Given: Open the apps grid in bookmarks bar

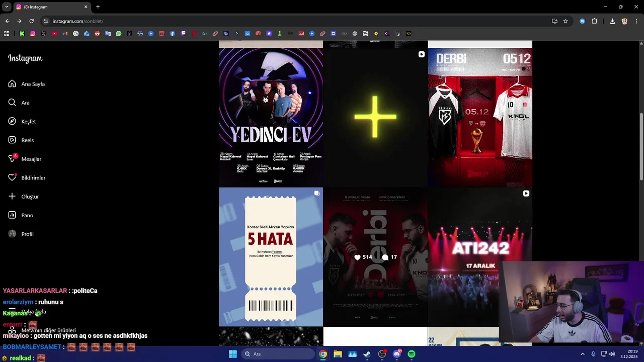Looking at the screenshot, I should [x=7, y=34].
